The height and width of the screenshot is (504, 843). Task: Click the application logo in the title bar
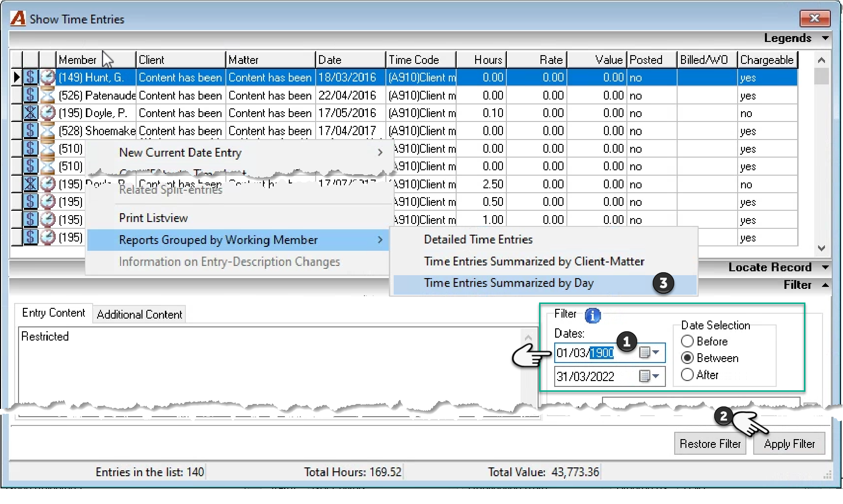(x=18, y=19)
